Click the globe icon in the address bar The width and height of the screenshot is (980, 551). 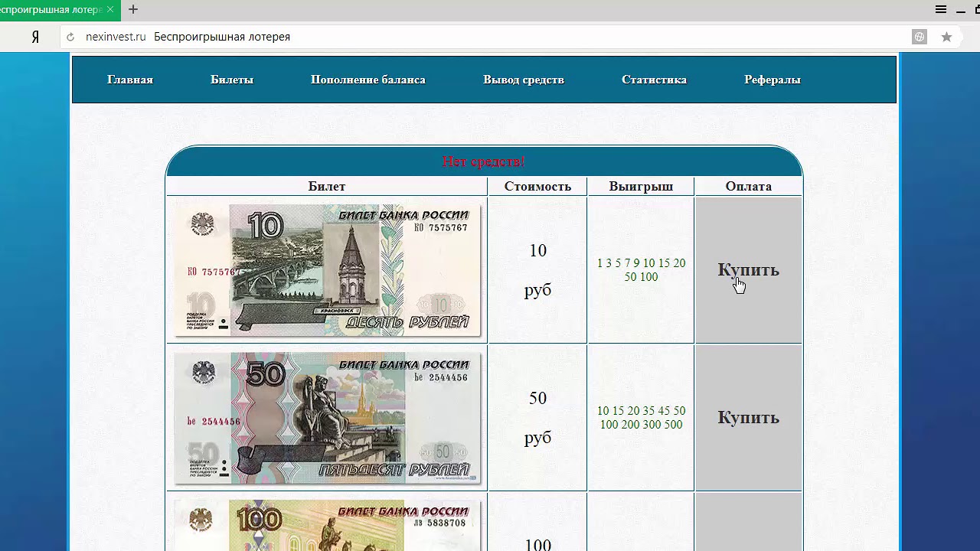tap(920, 37)
